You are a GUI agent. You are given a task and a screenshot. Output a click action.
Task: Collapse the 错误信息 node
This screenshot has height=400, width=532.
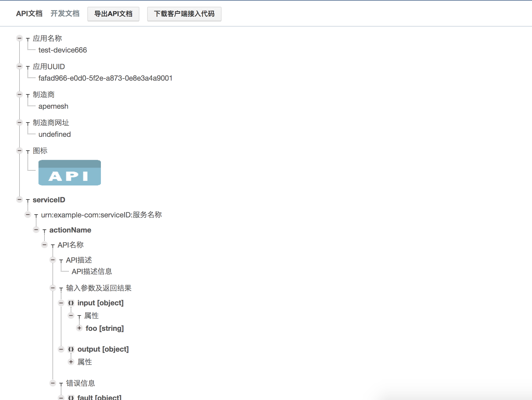click(x=53, y=383)
